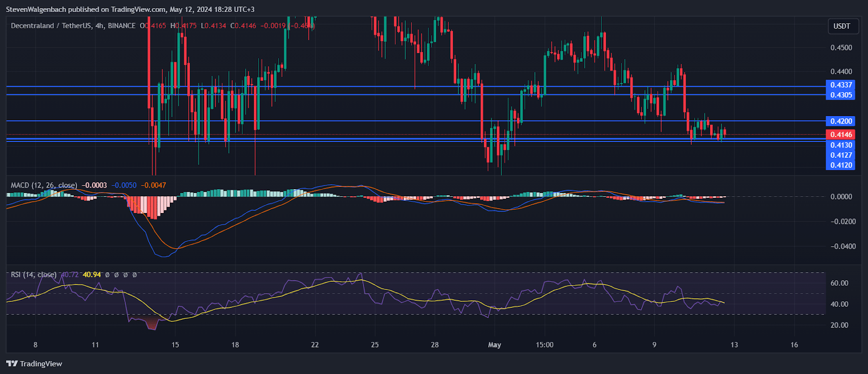Click the 0.4305 blue price label

[x=841, y=95]
